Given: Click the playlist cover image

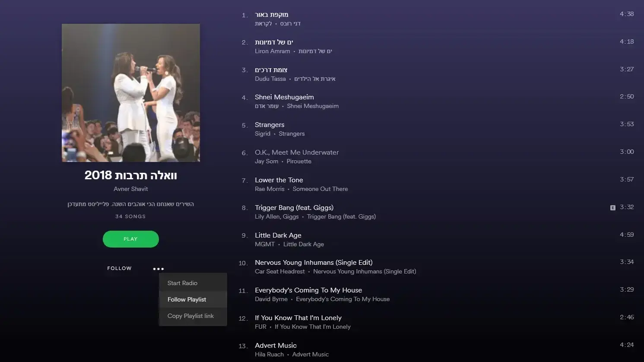Looking at the screenshot, I should tap(130, 93).
